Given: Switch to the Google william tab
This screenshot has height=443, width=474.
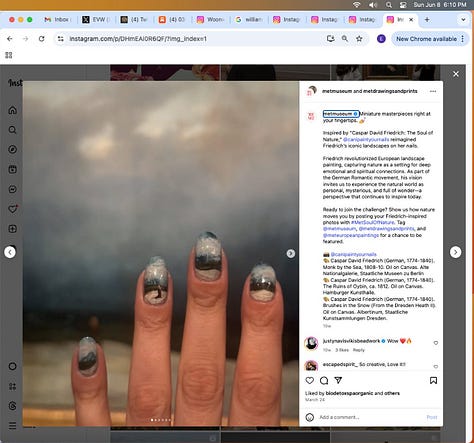Looking at the screenshot, I should tap(249, 20).
